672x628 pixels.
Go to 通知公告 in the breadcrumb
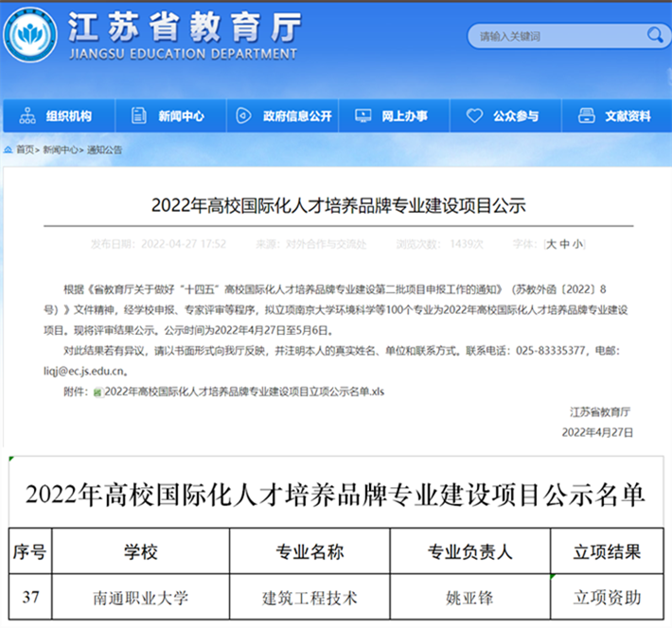pos(104,149)
